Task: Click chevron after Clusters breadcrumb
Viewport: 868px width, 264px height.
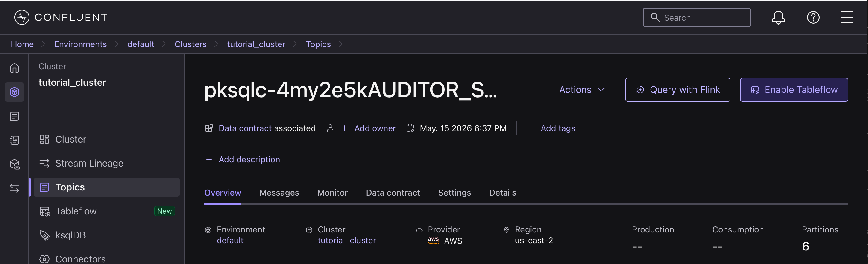Action: 216,44
